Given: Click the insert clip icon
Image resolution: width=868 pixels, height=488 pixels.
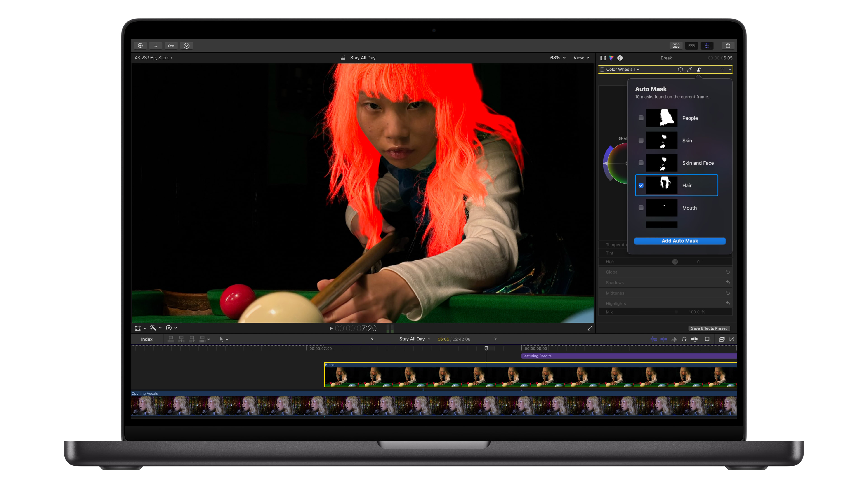Looking at the screenshot, I should point(181,339).
